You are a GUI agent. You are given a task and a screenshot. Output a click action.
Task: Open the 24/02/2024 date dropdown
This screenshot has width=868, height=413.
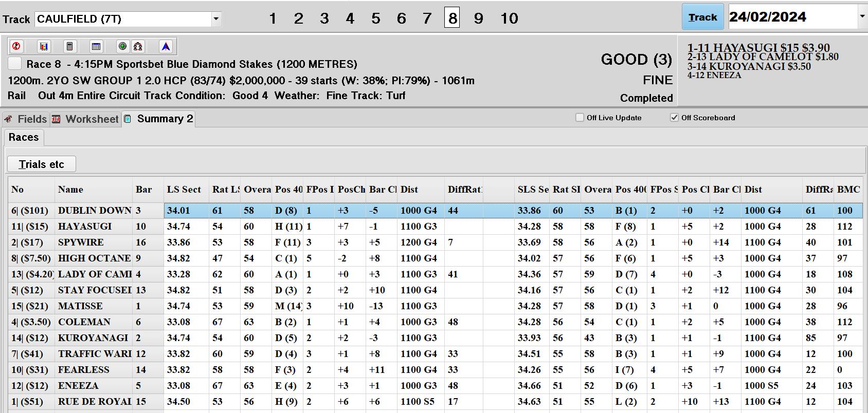(862, 17)
